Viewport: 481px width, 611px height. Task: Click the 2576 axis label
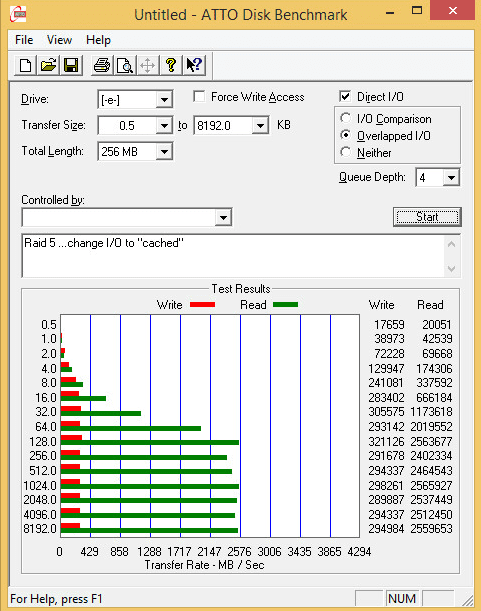pyautogui.click(x=239, y=552)
